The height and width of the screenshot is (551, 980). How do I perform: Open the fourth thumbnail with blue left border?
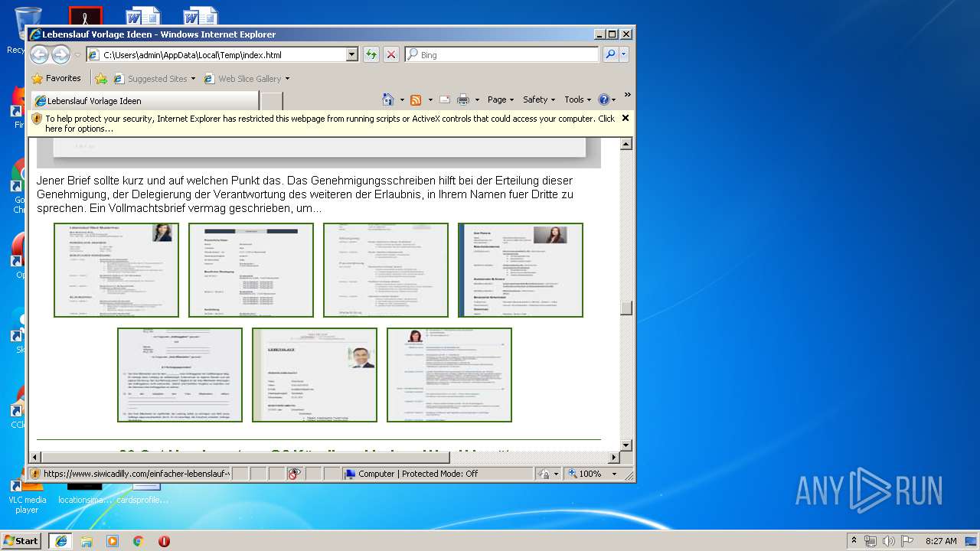521,270
